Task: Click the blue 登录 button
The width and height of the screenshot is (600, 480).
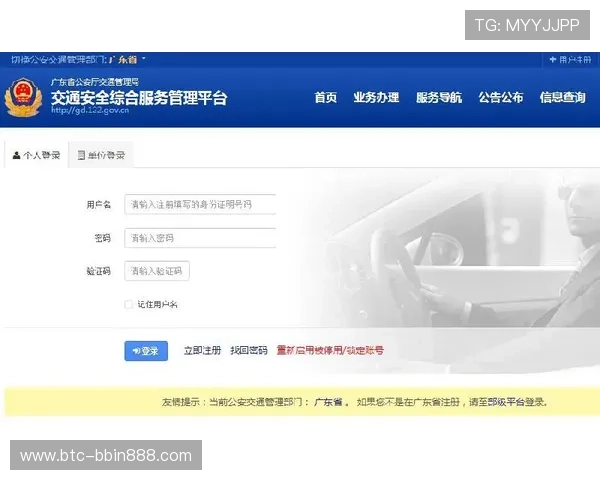Action: click(x=146, y=351)
